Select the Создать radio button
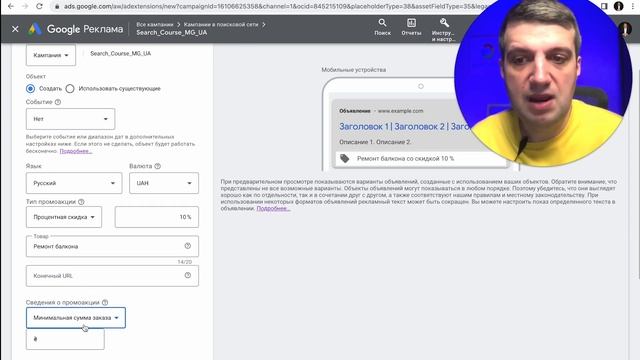Image resolution: width=640 pixels, height=360 pixels. tap(30, 89)
